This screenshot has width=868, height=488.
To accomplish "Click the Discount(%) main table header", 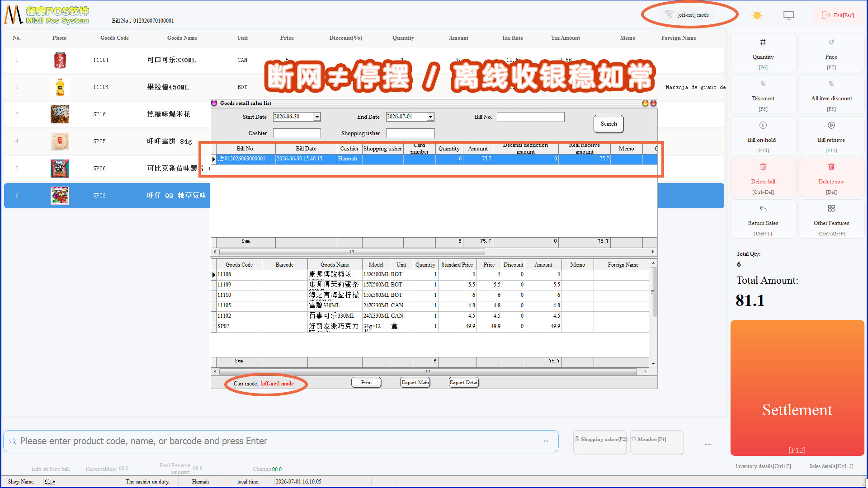I will pos(345,38).
